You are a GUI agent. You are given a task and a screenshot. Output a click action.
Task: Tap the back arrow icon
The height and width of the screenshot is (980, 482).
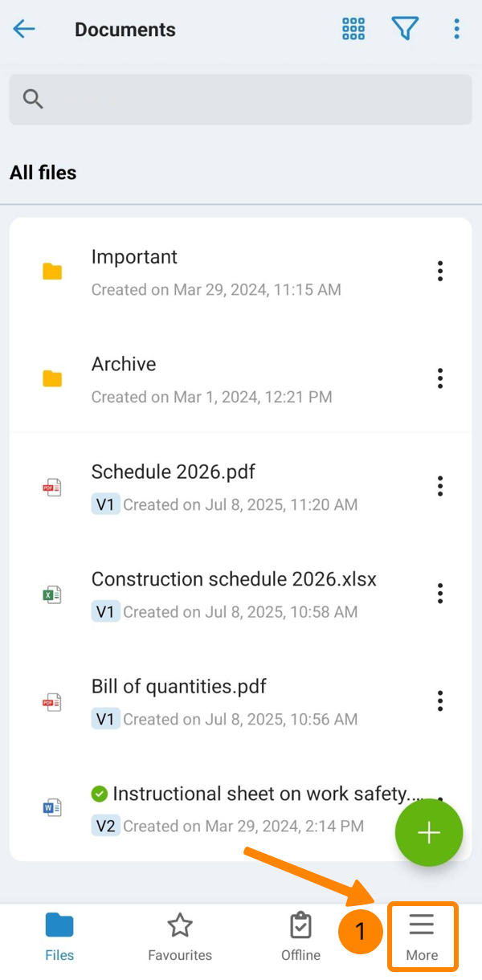pos(24,30)
